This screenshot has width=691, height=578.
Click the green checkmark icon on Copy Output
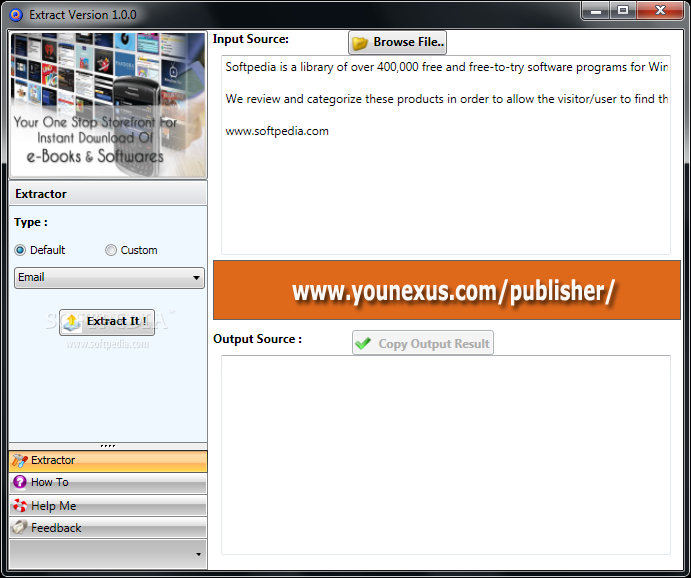tap(363, 343)
